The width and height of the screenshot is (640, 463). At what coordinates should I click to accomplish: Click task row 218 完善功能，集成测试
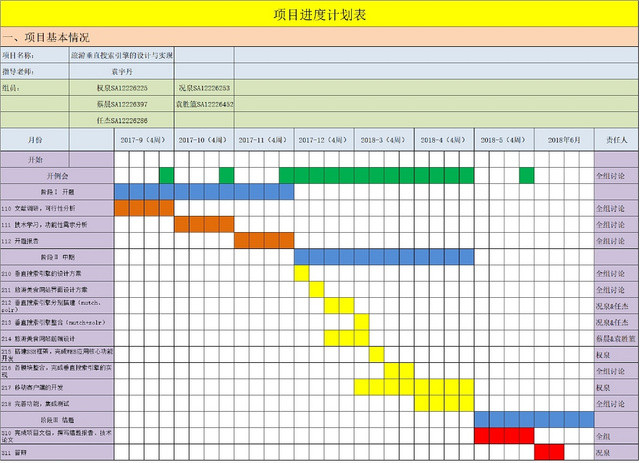[57, 402]
